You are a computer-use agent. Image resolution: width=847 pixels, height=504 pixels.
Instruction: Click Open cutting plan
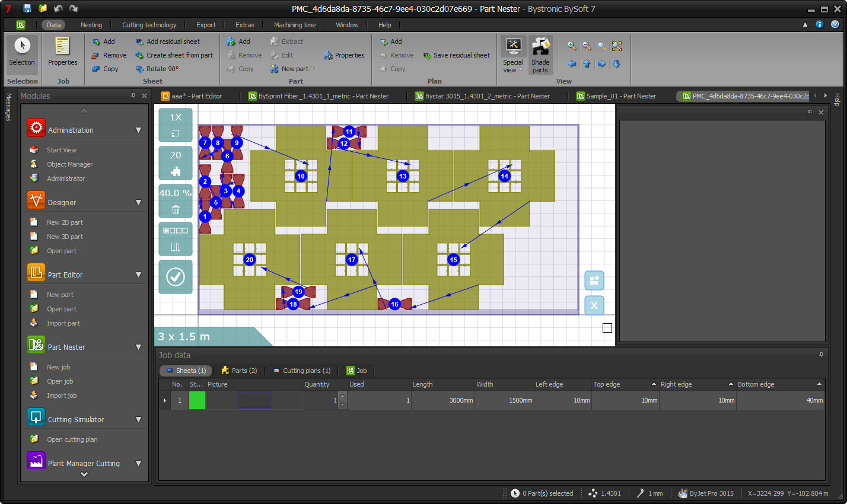[72, 439]
